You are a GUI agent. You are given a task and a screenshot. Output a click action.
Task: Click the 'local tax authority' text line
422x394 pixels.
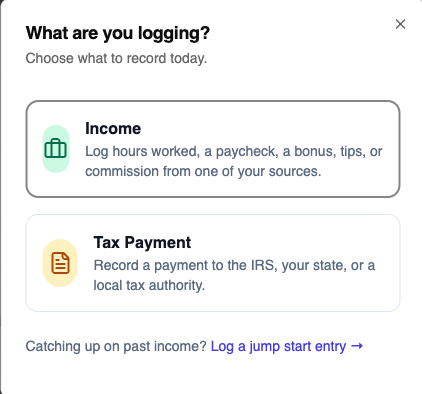tap(149, 285)
